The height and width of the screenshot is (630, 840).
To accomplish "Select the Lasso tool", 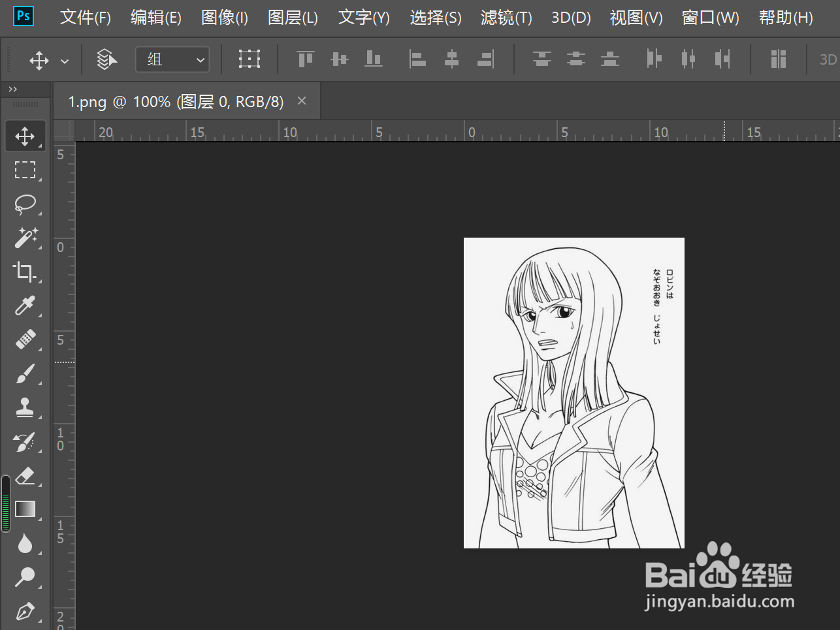I will click(x=25, y=204).
